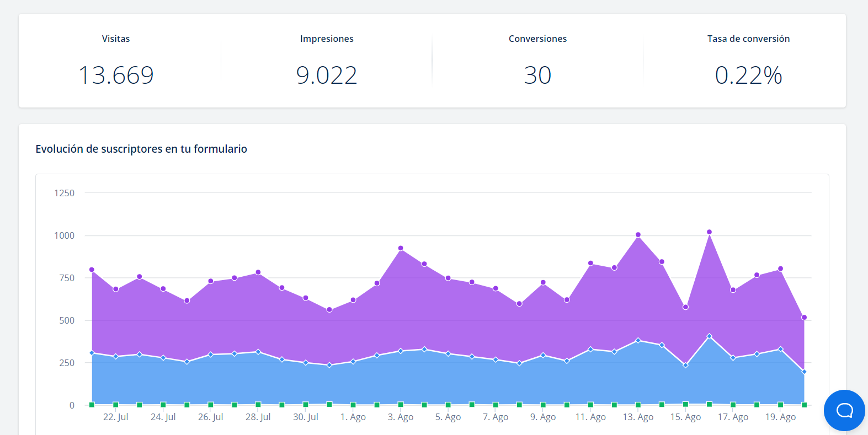Click the green square marker at 9. Ago

543,405
